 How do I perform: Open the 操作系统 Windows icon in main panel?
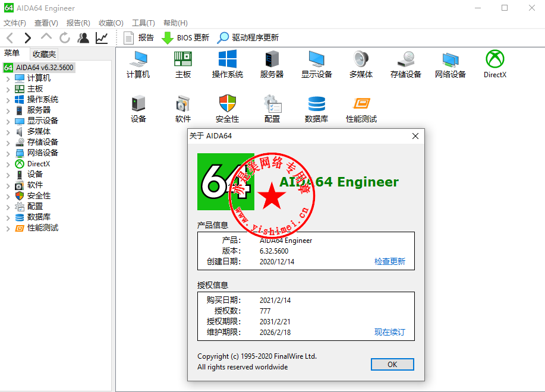pyautogui.click(x=227, y=64)
